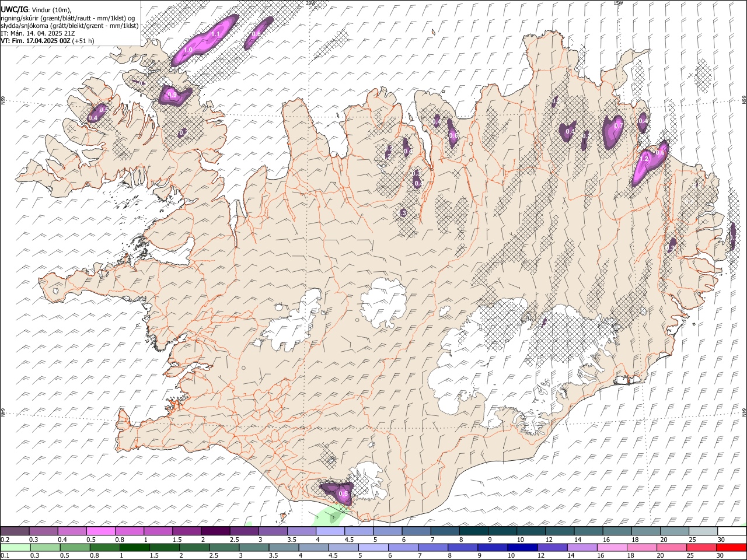Click the 15W longitude label at the top
The width and height of the screenshot is (747, 560).
point(619,3)
